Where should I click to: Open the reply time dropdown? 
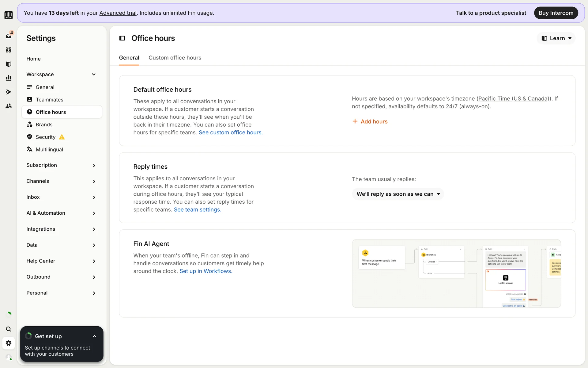tap(398, 194)
